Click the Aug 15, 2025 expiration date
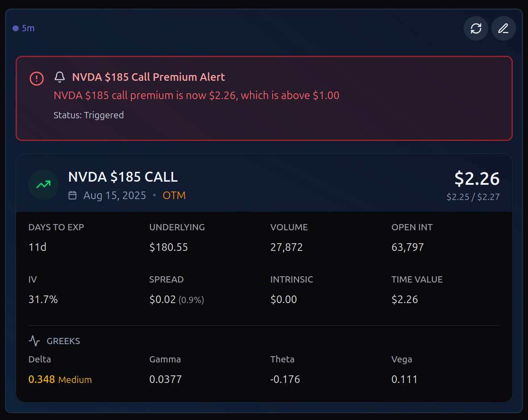 point(115,195)
